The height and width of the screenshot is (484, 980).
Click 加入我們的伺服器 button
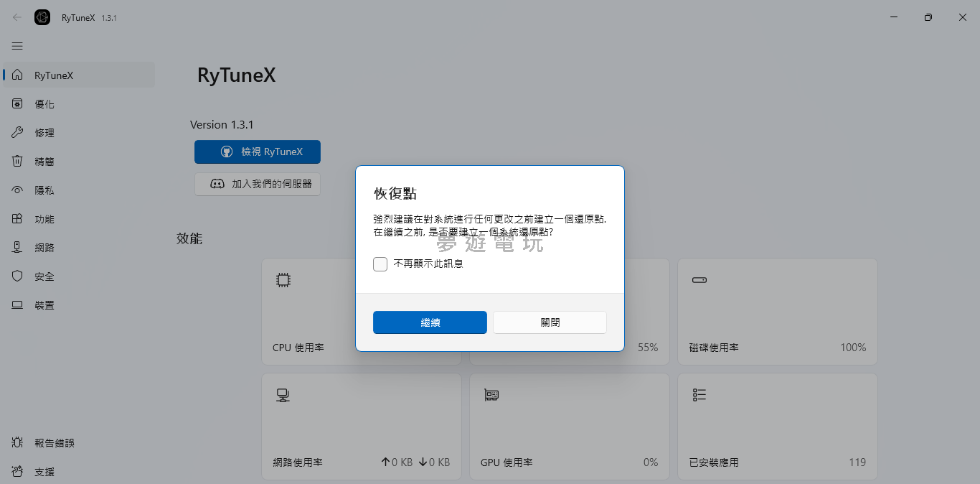[x=258, y=184]
